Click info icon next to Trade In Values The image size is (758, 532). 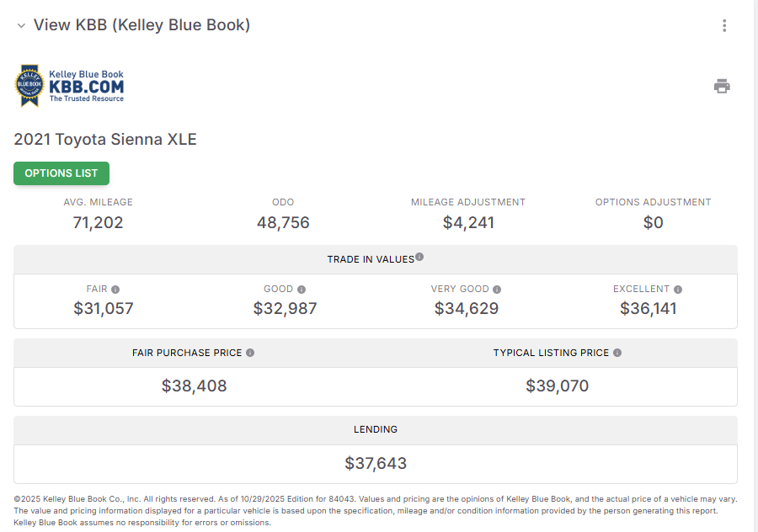pyautogui.click(x=419, y=258)
